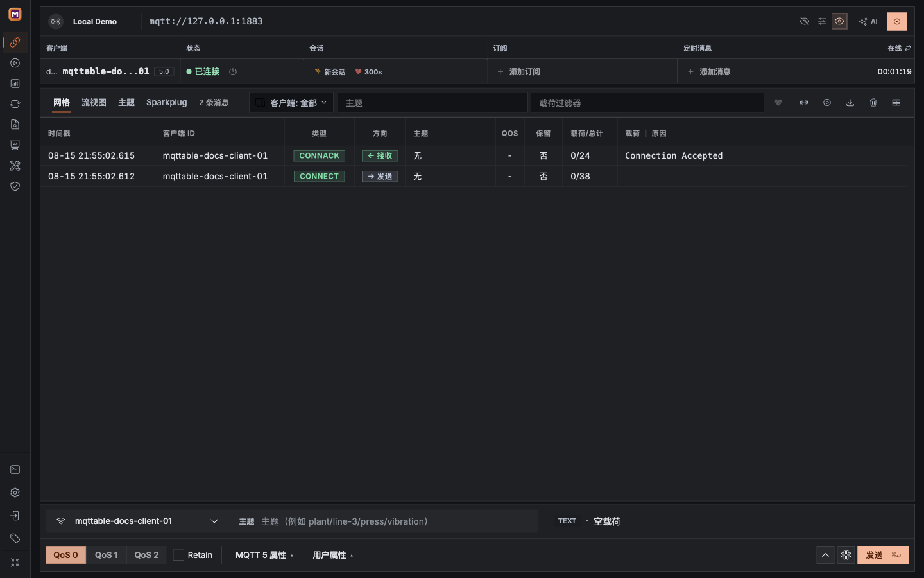
Task: Click the mqtt://127.0.0.1:1883 address
Action: 206,21
